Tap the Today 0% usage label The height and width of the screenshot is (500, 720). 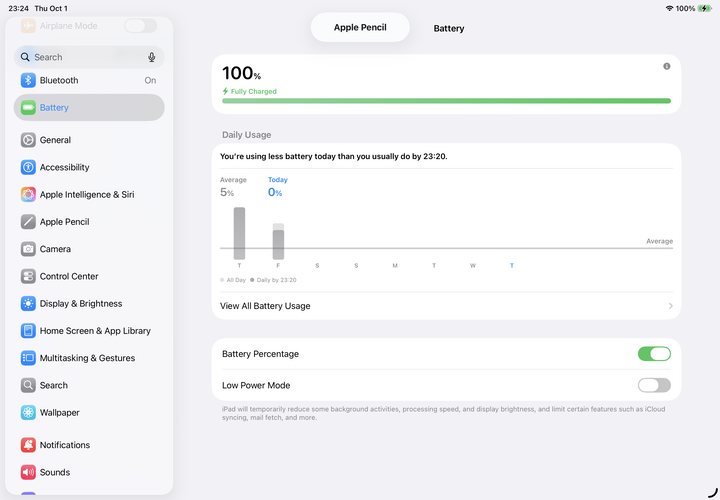pos(278,188)
